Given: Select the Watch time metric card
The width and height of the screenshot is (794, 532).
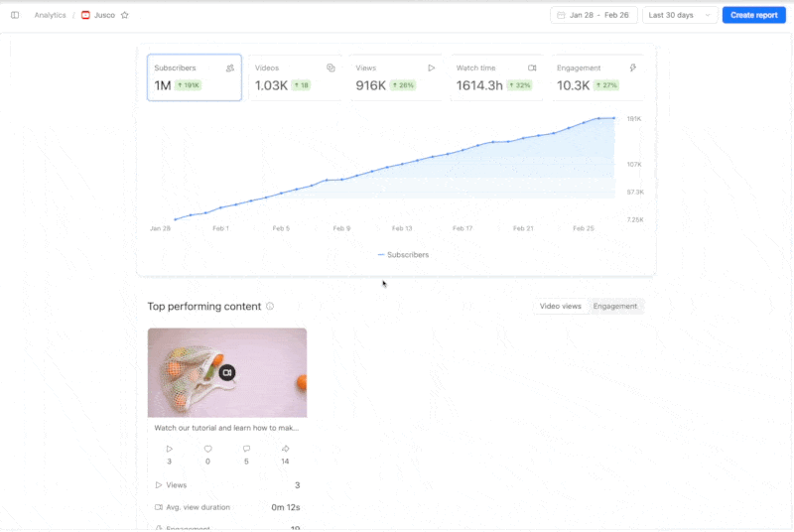Looking at the screenshot, I should [x=496, y=77].
